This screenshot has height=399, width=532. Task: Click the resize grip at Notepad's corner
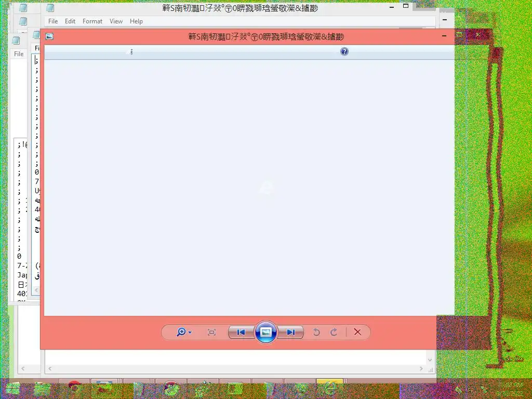pos(431,369)
